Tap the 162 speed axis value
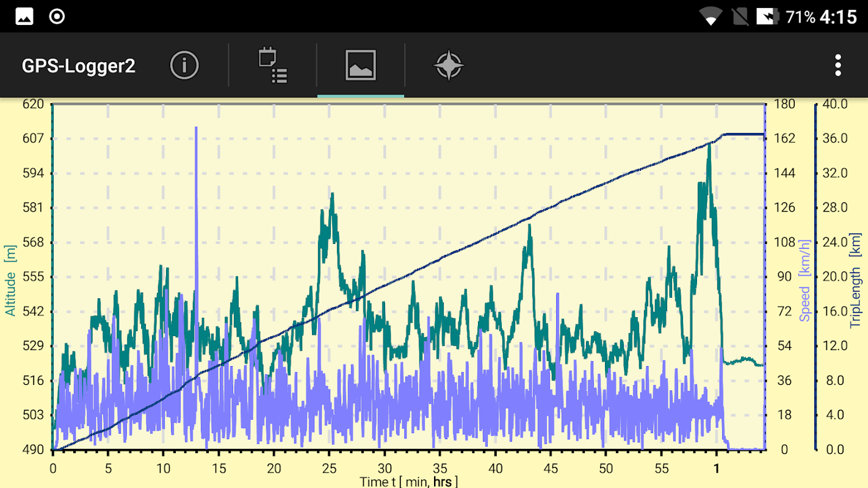Screen dimensions: 868x488 click(784, 138)
